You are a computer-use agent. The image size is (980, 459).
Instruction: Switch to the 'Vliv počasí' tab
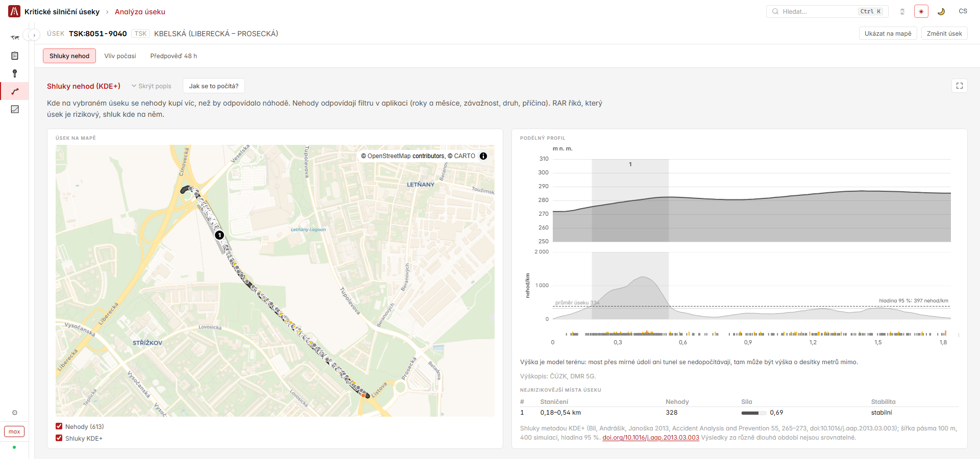pos(120,56)
